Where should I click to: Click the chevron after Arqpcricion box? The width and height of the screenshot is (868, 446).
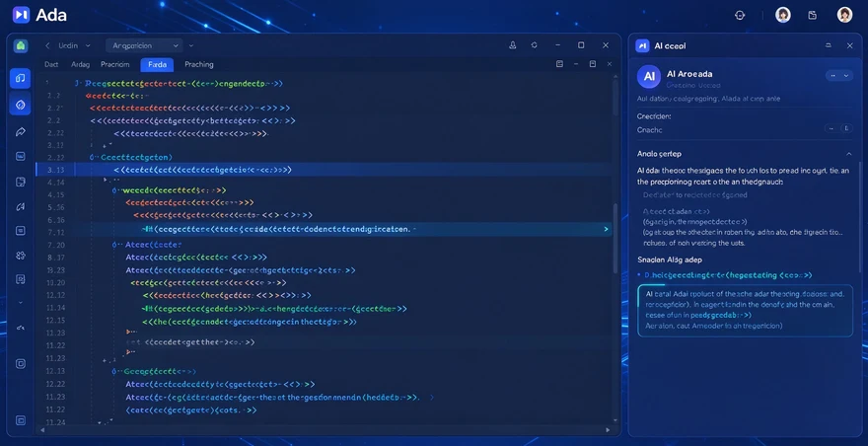[x=191, y=45]
